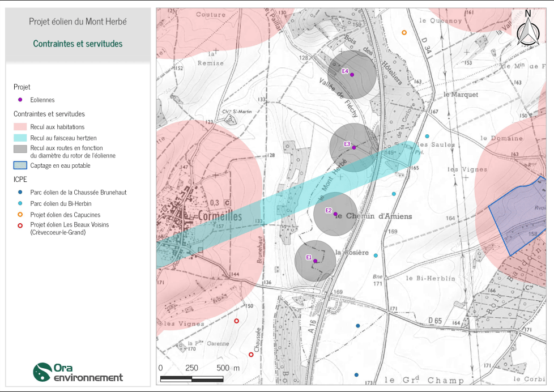
Task: Select the E4 wind turbine marker
Action: (x=352, y=75)
